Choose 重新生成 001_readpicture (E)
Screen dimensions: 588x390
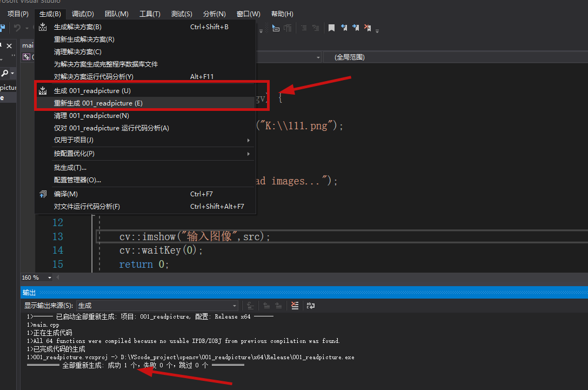[x=145, y=103]
